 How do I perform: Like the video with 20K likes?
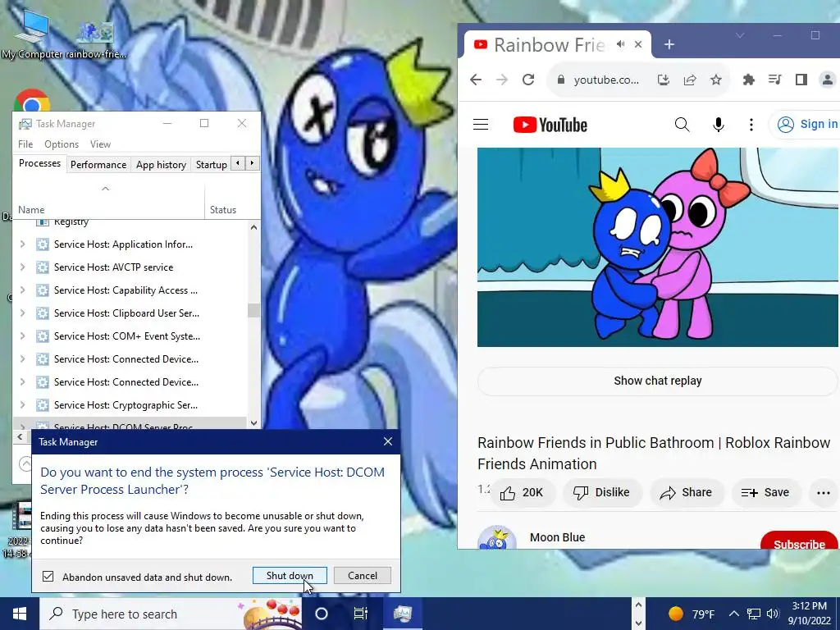tap(522, 492)
